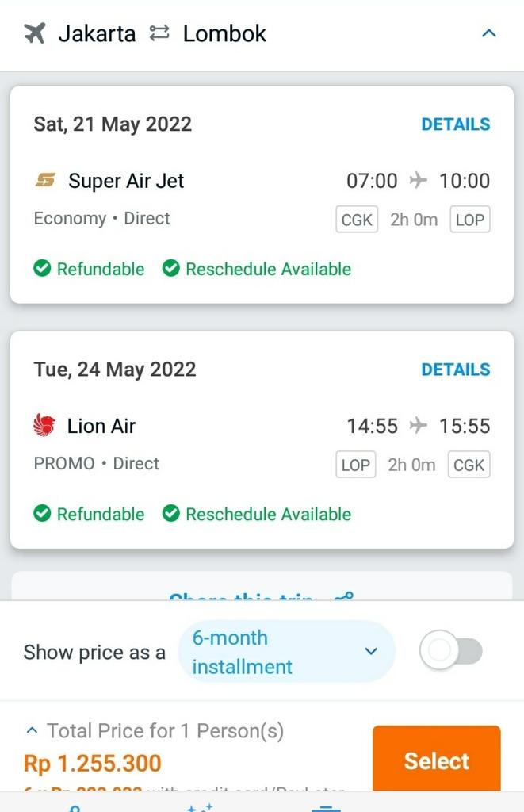This screenshot has width=524, height=812.
Task: Open DETAILS for the 24 May flight
Action: [455, 370]
